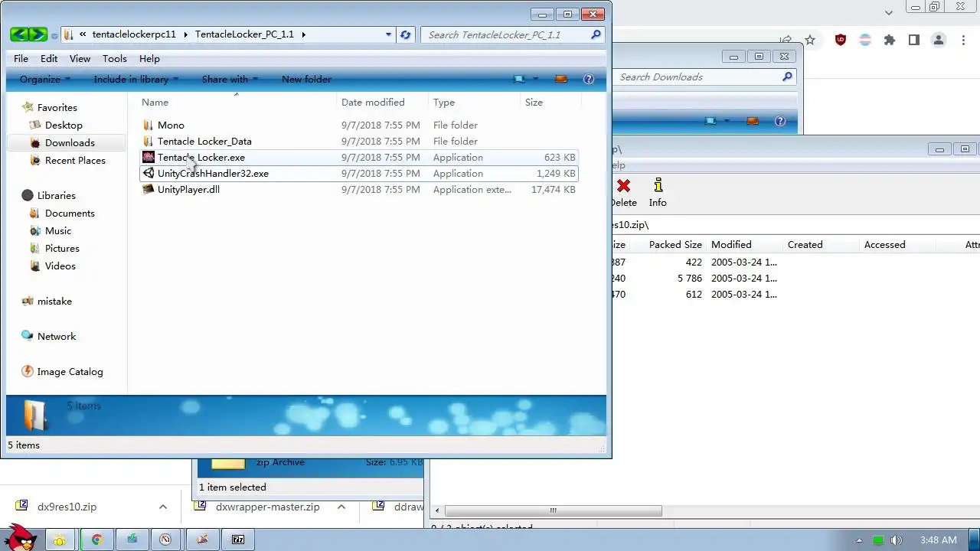The width and height of the screenshot is (980, 551).
Task: Open the recent locations dropdown beside navigation arrows
Action: point(54,35)
